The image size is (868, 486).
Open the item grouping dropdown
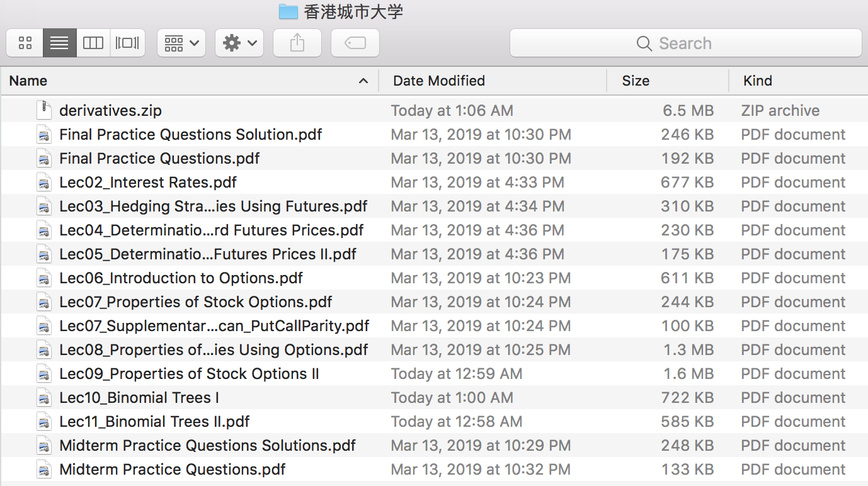tap(181, 43)
